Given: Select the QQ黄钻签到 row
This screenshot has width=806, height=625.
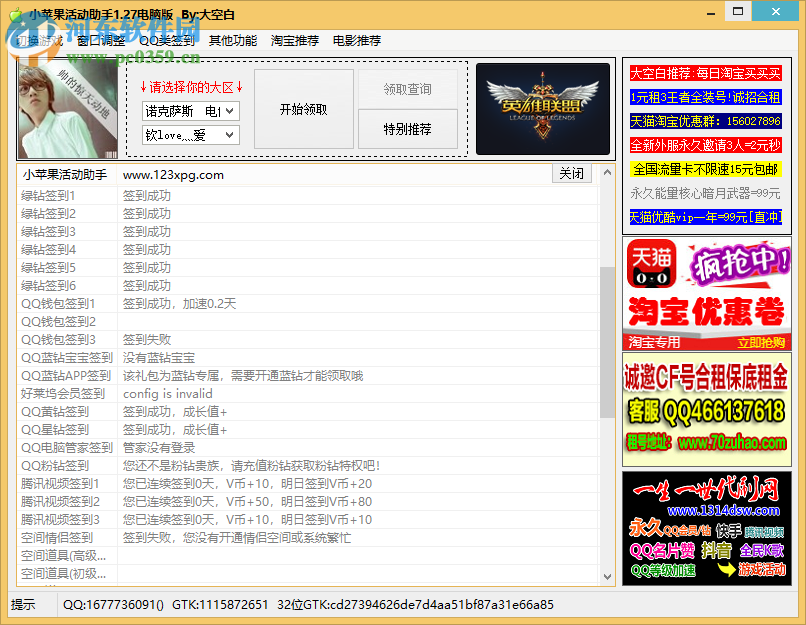Looking at the screenshot, I should click(x=307, y=412).
